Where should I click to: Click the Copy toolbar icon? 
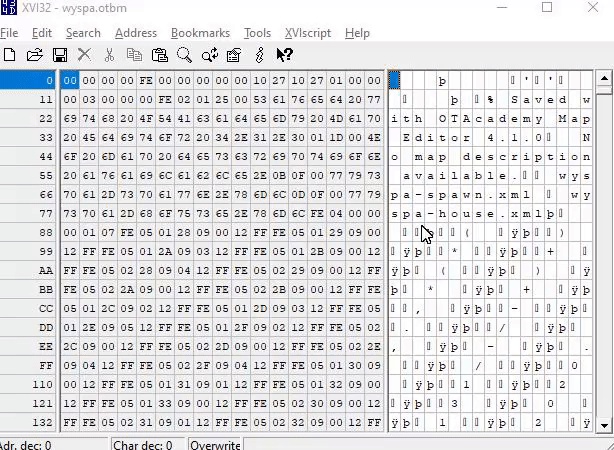click(134, 55)
